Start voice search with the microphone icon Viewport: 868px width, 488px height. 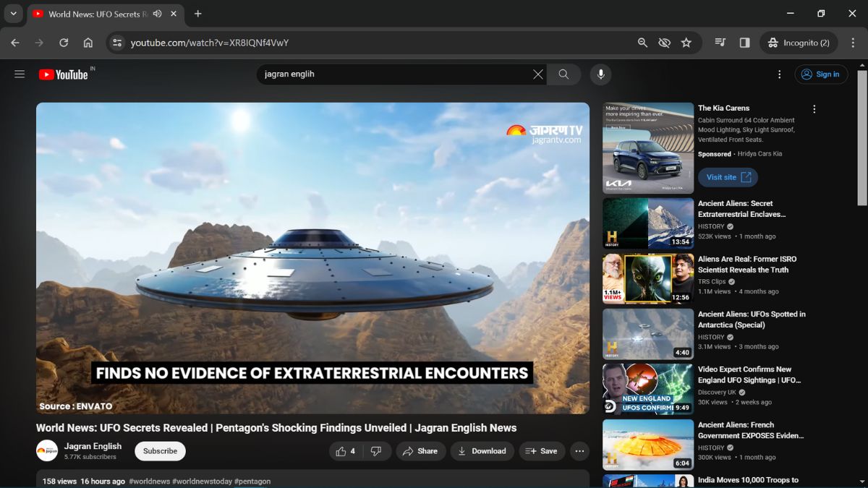point(600,74)
